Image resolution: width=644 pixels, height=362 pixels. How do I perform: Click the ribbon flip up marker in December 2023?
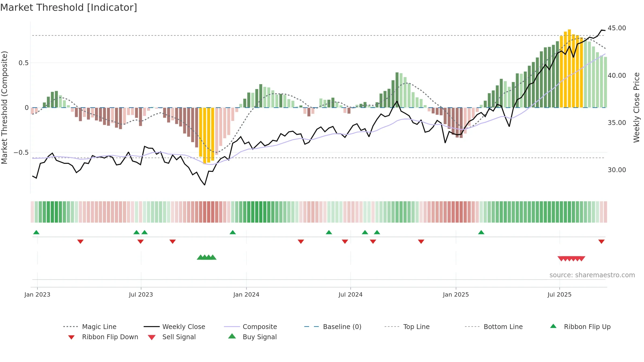pos(233,232)
